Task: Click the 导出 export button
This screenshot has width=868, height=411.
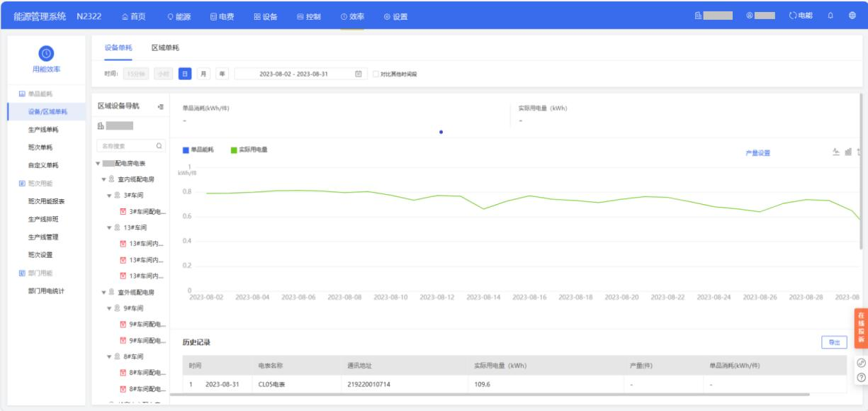Action: [x=834, y=342]
